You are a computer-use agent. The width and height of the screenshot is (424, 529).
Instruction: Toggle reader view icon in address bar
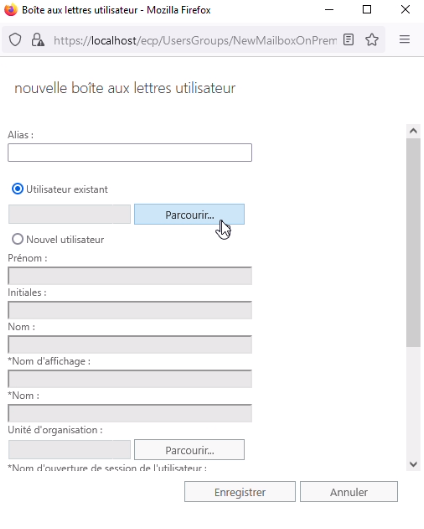click(x=348, y=40)
